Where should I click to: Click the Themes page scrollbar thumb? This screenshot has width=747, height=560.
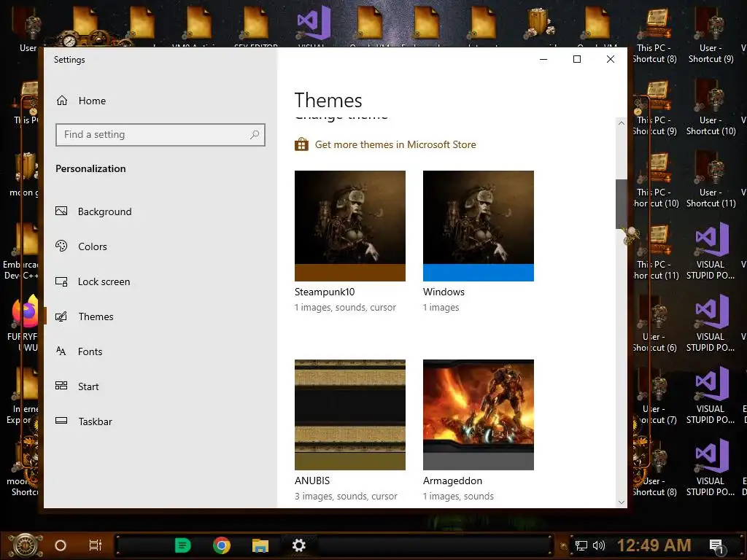coord(622,204)
